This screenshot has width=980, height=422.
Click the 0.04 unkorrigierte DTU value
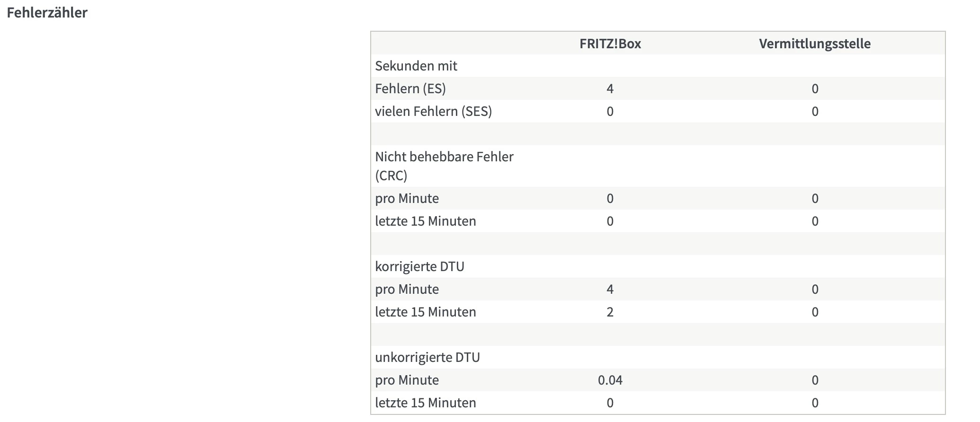(x=610, y=380)
